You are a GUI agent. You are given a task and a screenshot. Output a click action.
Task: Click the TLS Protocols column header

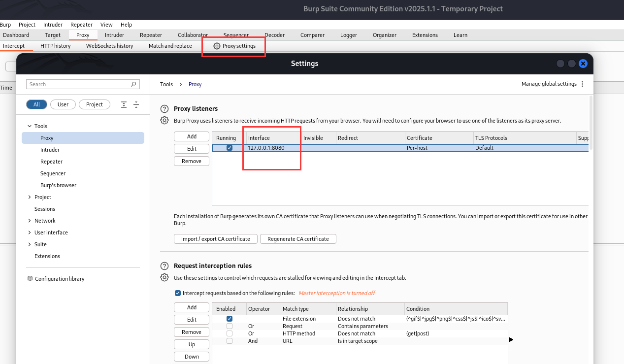tap(524, 138)
